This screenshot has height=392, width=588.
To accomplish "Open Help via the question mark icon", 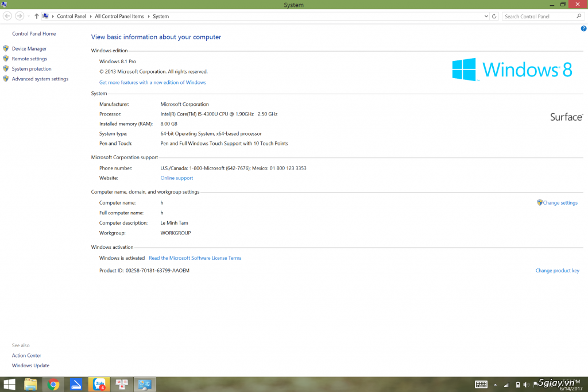I will tap(583, 29).
